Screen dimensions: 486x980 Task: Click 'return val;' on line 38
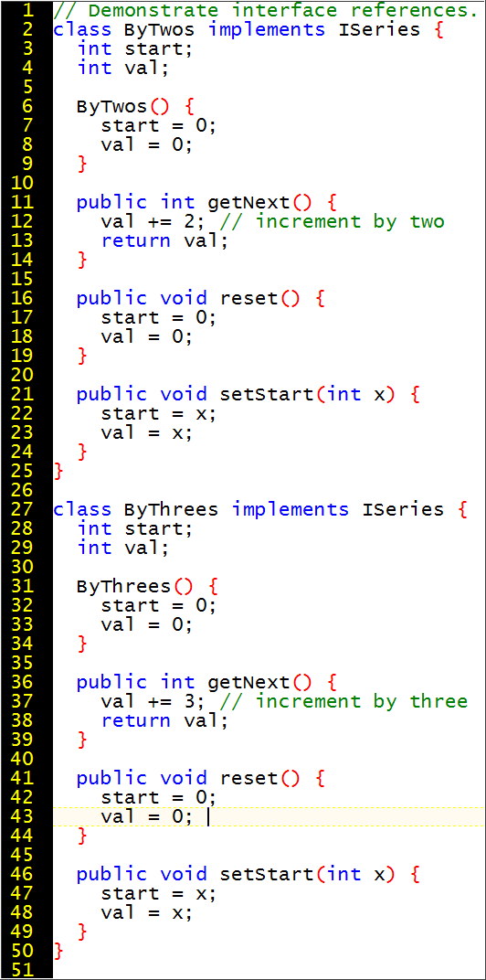165,720
